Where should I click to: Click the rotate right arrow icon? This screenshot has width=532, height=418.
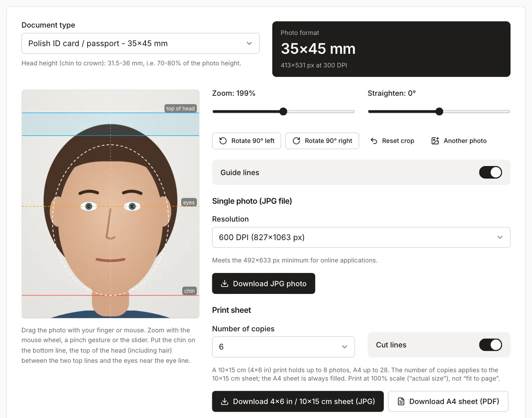pyautogui.click(x=296, y=141)
